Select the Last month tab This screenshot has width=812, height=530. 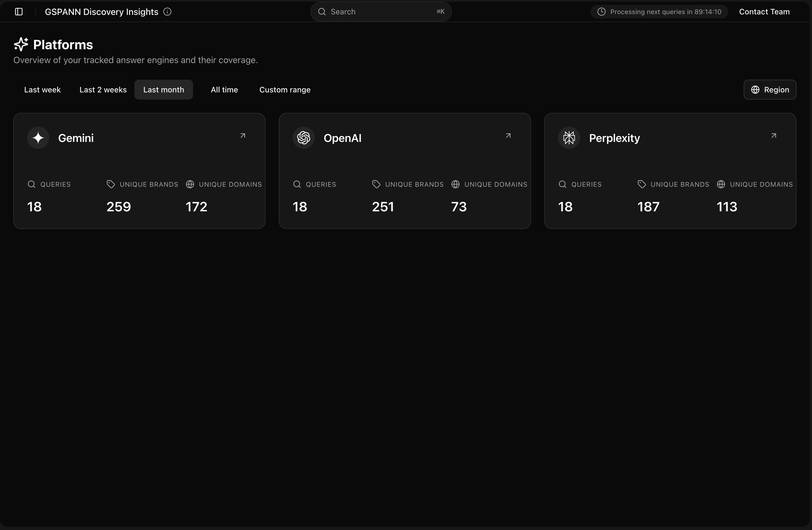(164, 90)
